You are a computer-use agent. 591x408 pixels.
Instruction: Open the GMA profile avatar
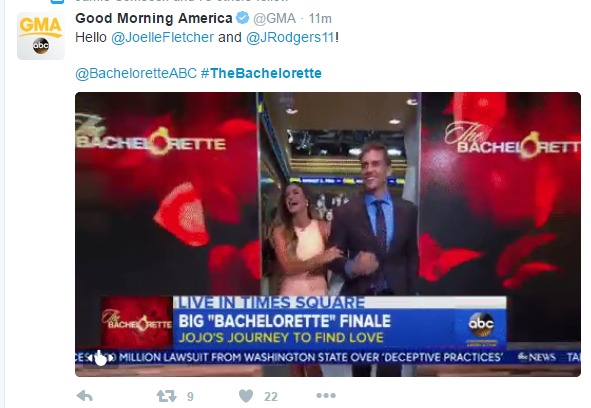coord(41,36)
